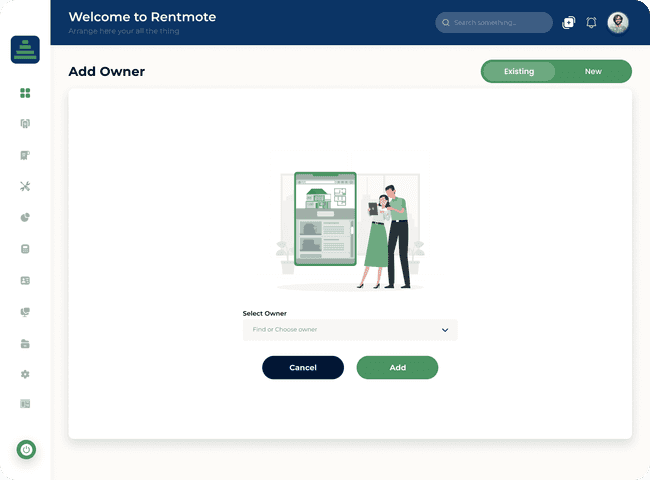The height and width of the screenshot is (480, 650).
Task: Open the receipt/invoice icon in sidebar
Action: (25, 155)
